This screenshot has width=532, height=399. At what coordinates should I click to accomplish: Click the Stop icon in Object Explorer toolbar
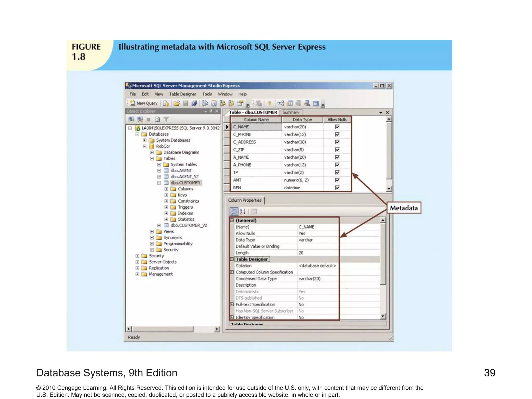pyautogui.click(x=149, y=119)
